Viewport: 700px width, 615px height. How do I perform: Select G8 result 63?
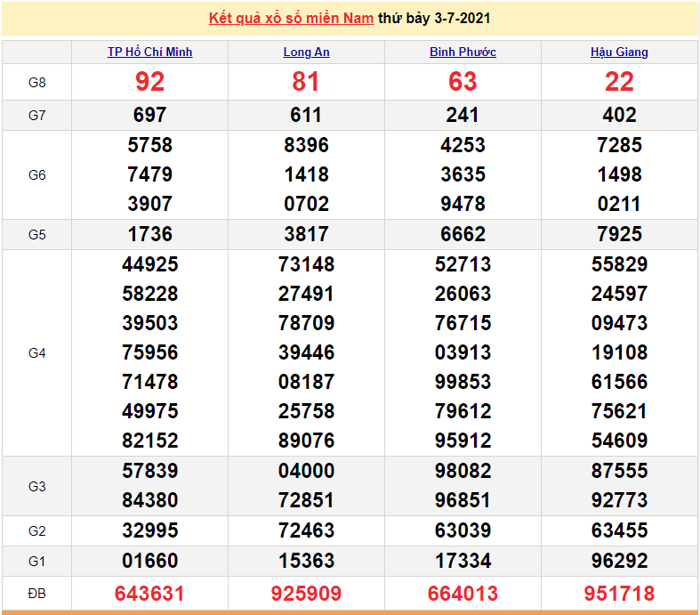(463, 82)
